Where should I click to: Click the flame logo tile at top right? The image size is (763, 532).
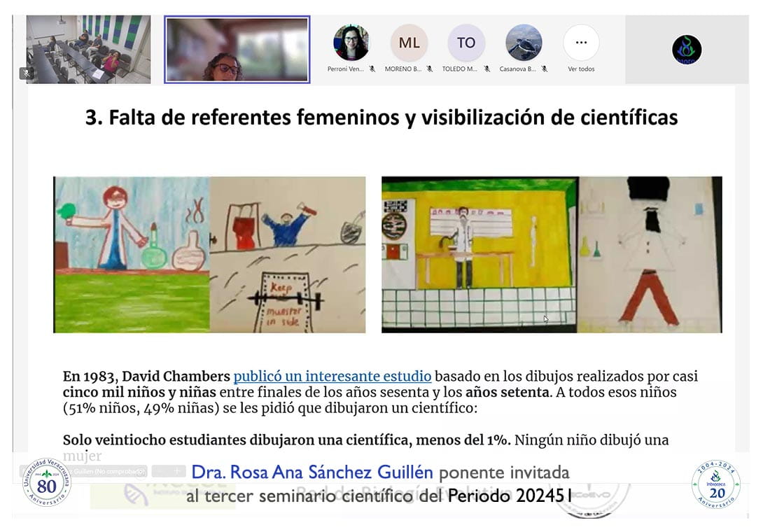[x=687, y=50]
